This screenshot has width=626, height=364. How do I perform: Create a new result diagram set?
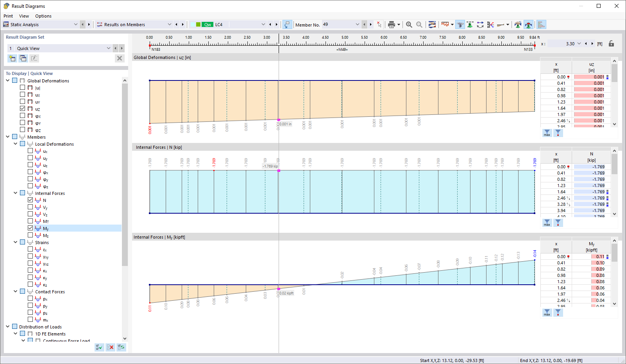click(x=12, y=58)
